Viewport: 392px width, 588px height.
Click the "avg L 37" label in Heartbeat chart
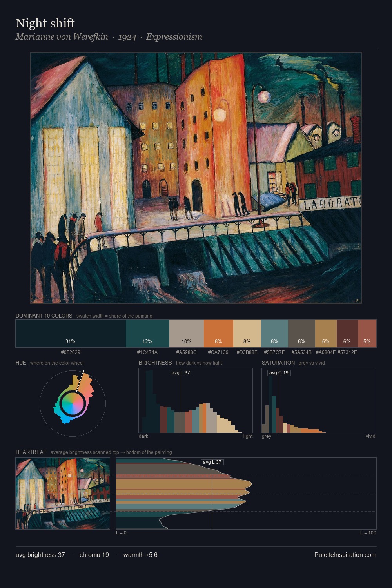[x=212, y=462]
